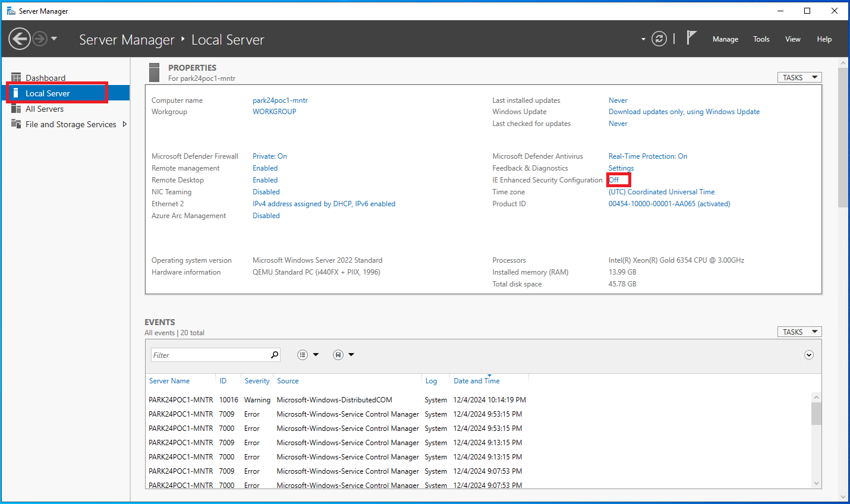Click the forward navigation arrow

[40, 39]
